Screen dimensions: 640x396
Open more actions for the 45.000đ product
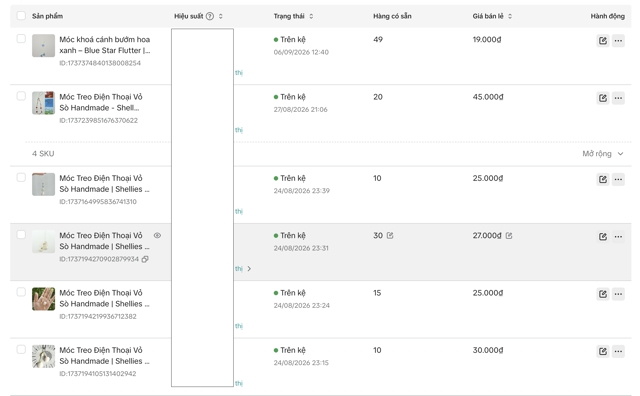(618, 98)
